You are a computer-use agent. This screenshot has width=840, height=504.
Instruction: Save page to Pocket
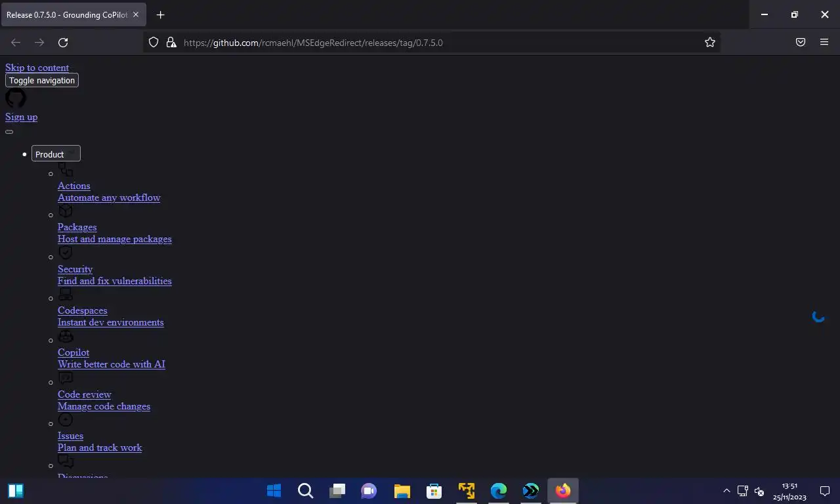[x=801, y=42]
